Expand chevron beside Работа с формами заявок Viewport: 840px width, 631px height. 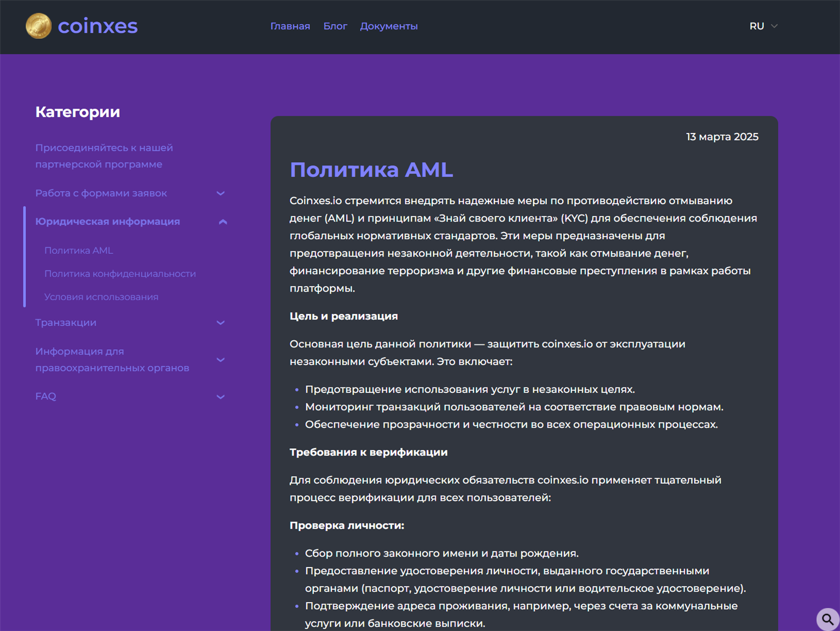click(x=221, y=193)
